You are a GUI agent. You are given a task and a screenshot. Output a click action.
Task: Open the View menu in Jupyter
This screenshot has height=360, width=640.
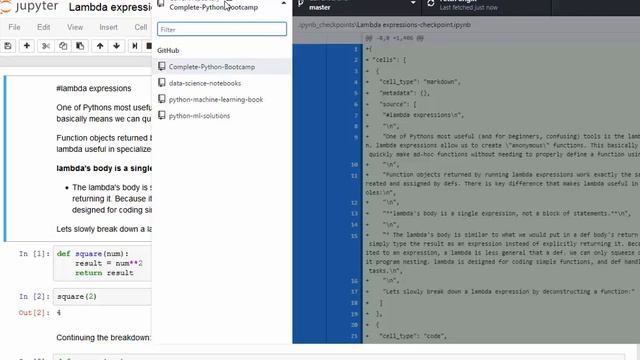pos(75,27)
